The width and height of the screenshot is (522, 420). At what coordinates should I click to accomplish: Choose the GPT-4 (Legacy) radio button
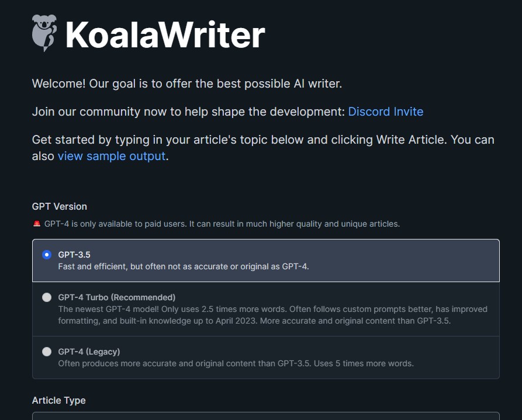click(x=47, y=352)
